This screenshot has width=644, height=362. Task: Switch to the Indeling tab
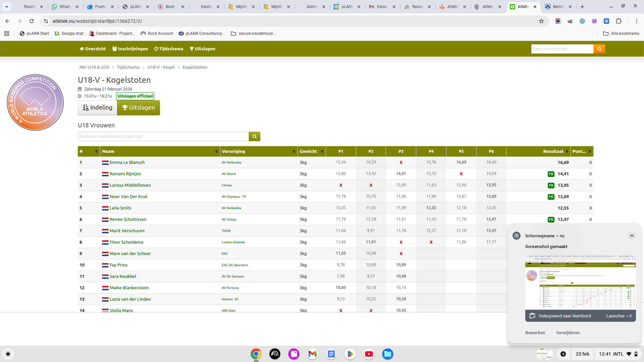(97, 108)
